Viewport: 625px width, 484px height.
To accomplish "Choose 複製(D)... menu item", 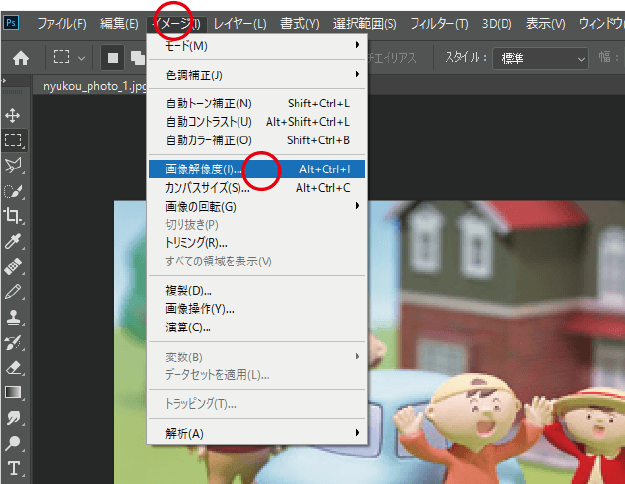I will pos(257,290).
